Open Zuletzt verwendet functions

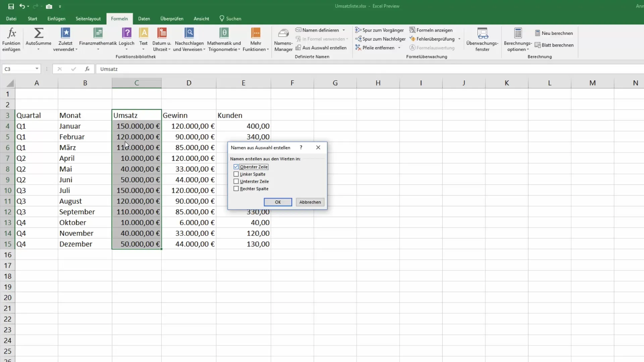pos(65,40)
